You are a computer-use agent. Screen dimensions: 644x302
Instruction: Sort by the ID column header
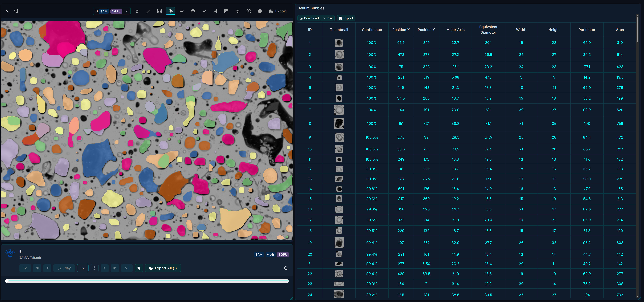310,30
